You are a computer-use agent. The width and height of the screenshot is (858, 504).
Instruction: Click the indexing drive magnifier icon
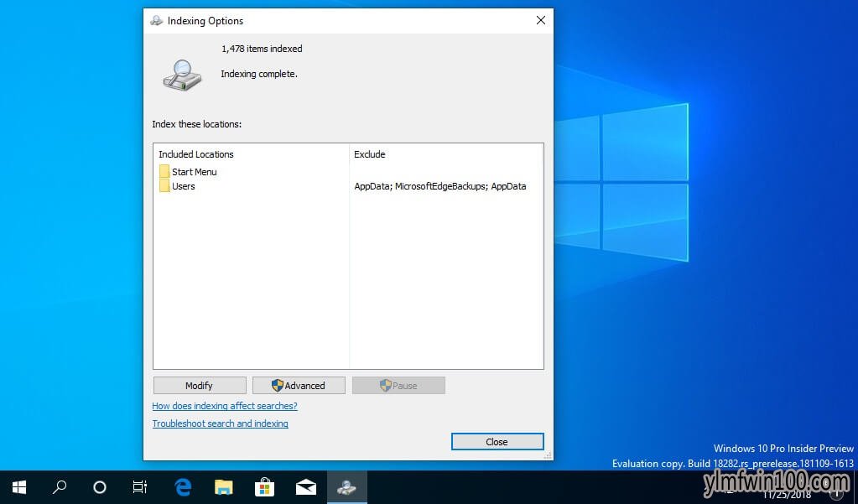click(x=183, y=75)
